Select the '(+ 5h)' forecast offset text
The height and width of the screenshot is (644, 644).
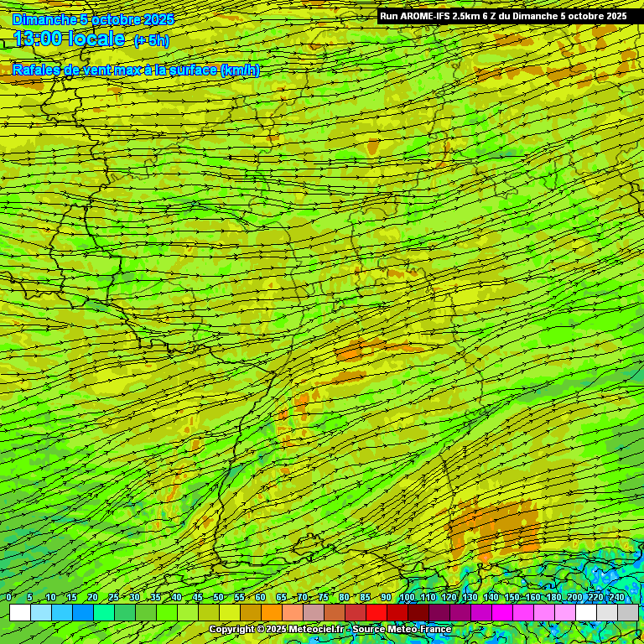151,40
